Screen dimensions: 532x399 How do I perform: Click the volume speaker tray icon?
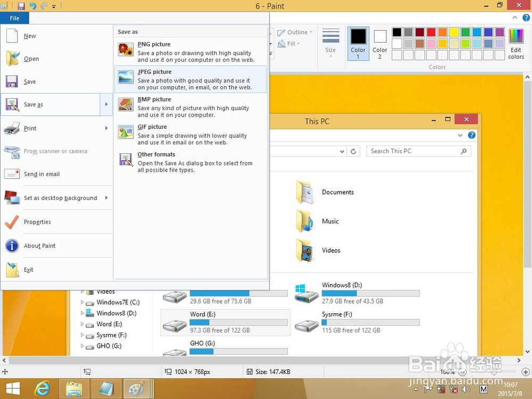coord(466,389)
